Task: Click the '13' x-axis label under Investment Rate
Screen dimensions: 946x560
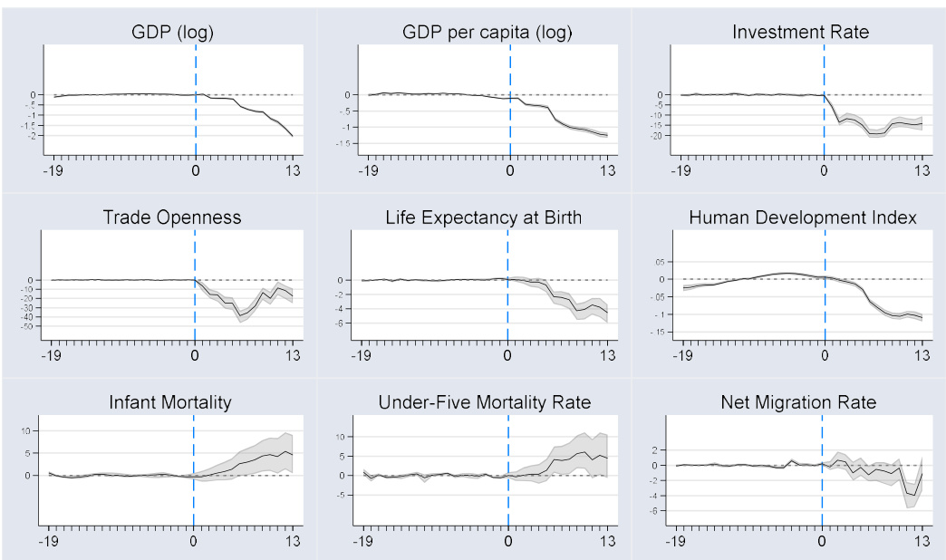Action: 922,172
